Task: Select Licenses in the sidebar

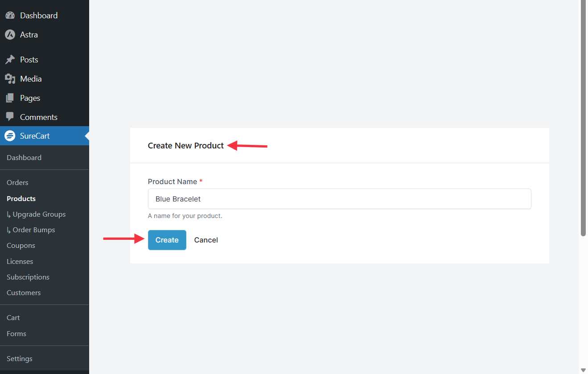Action: tap(20, 262)
